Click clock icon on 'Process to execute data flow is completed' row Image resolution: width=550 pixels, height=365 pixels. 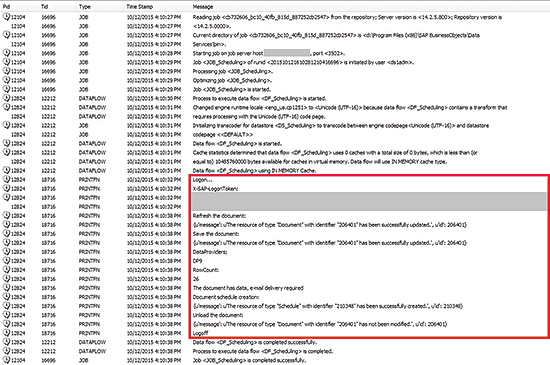point(6,351)
